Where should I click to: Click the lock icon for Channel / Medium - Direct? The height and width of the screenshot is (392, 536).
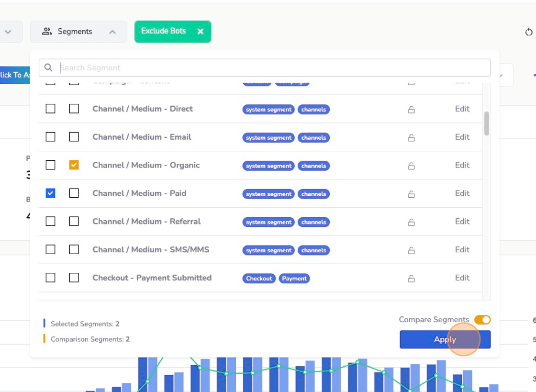[411, 110]
